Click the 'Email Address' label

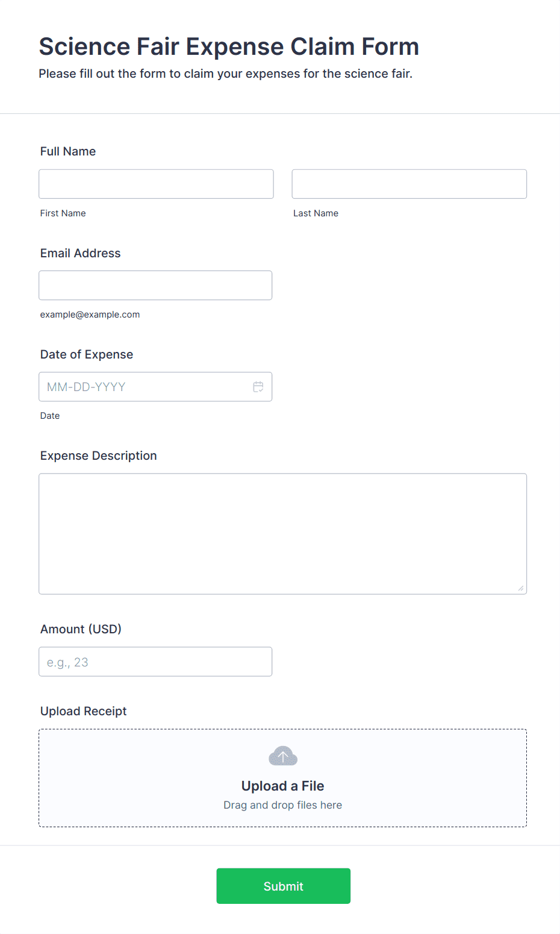pyautogui.click(x=80, y=253)
